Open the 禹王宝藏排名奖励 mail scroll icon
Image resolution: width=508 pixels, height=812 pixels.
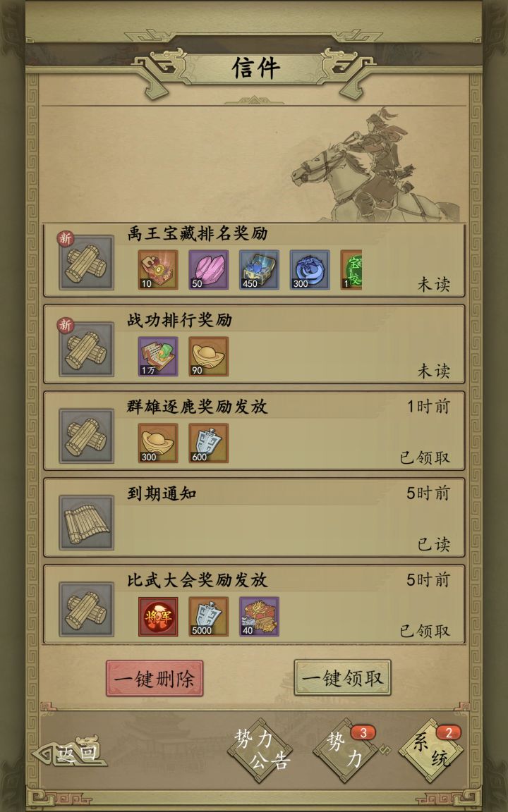(87, 262)
